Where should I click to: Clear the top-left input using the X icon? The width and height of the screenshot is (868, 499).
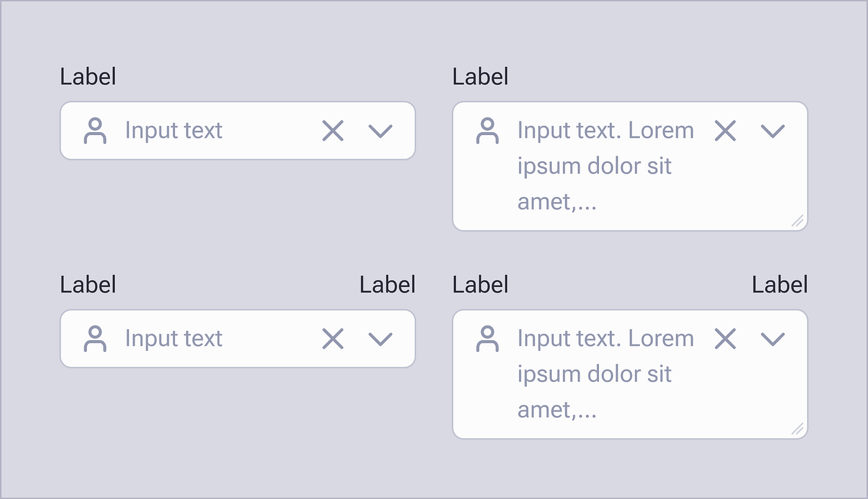(x=332, y=131)
